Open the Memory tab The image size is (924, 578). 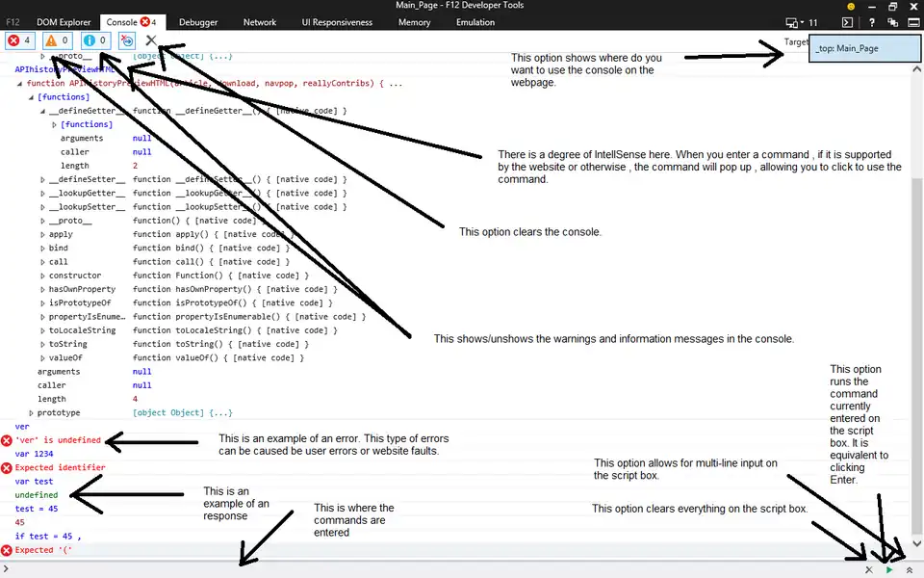[414, 21]
